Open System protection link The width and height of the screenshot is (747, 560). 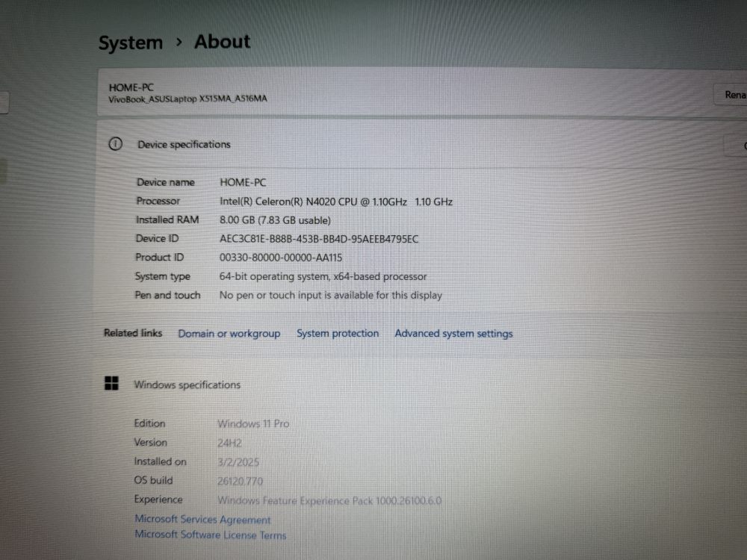tap(338, 333)
